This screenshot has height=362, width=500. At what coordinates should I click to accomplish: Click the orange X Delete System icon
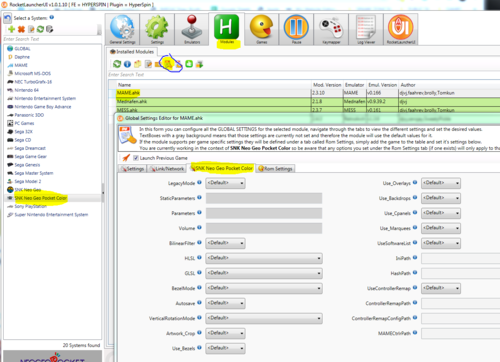click(x=21, y=29)
